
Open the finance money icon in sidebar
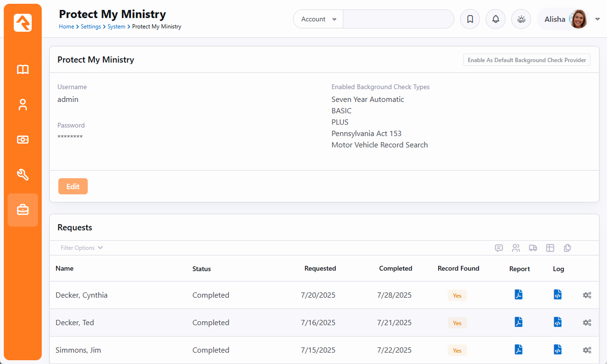[23, 140]
